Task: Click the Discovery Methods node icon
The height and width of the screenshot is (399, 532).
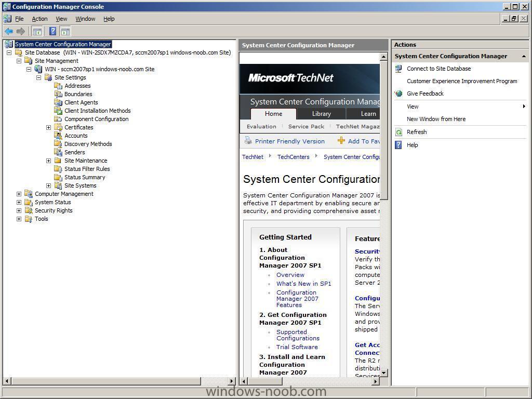Action: pos(58,144)
